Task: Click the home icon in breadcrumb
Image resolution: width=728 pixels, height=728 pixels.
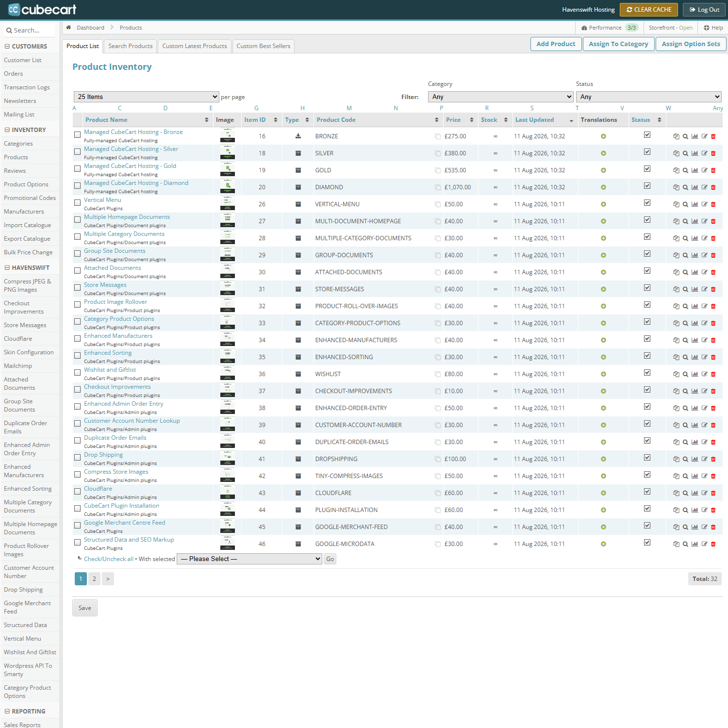Action: (68, 28)
